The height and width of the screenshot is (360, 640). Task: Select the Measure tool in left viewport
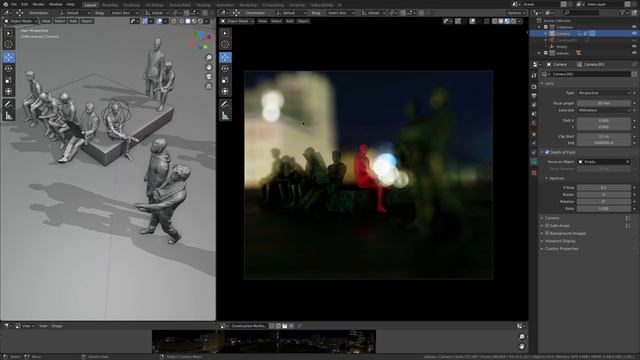click(x=9, y=116)
